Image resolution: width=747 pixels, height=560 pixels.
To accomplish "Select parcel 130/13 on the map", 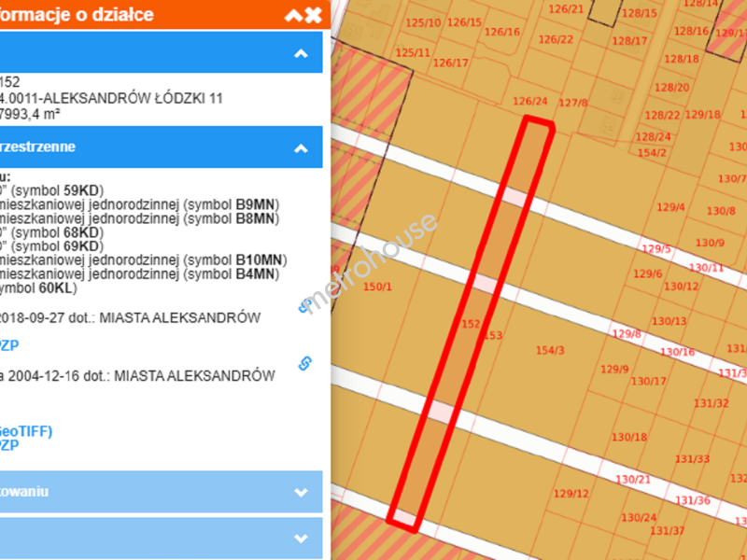I will click(x=669, y=321).
